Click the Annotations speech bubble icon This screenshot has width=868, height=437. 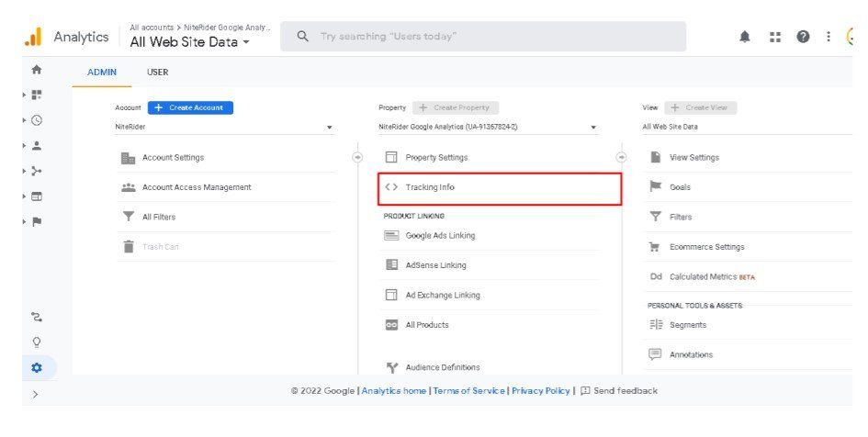(x=655, y=354)
